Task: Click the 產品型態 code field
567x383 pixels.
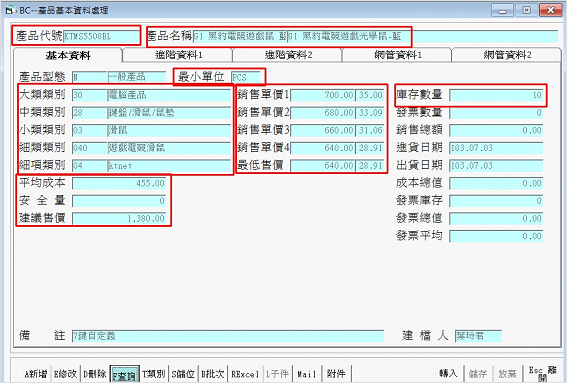Action: 89,77
